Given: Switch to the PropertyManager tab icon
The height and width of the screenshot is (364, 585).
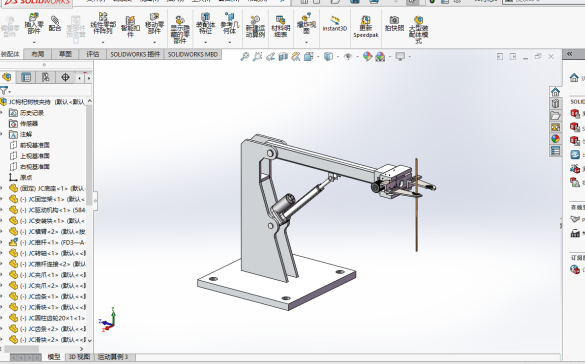Looking at the screenshot, I should (26, 77).
